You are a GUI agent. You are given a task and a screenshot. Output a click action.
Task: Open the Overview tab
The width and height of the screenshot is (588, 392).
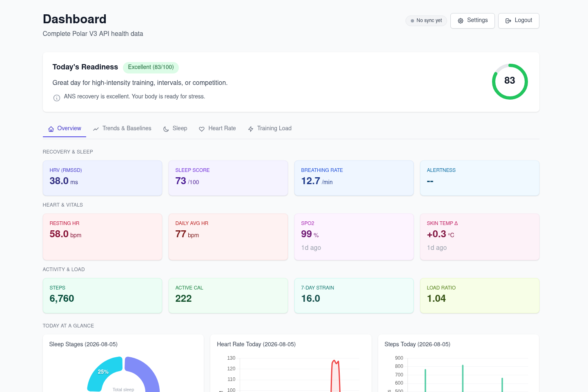(x=65, y=129)
